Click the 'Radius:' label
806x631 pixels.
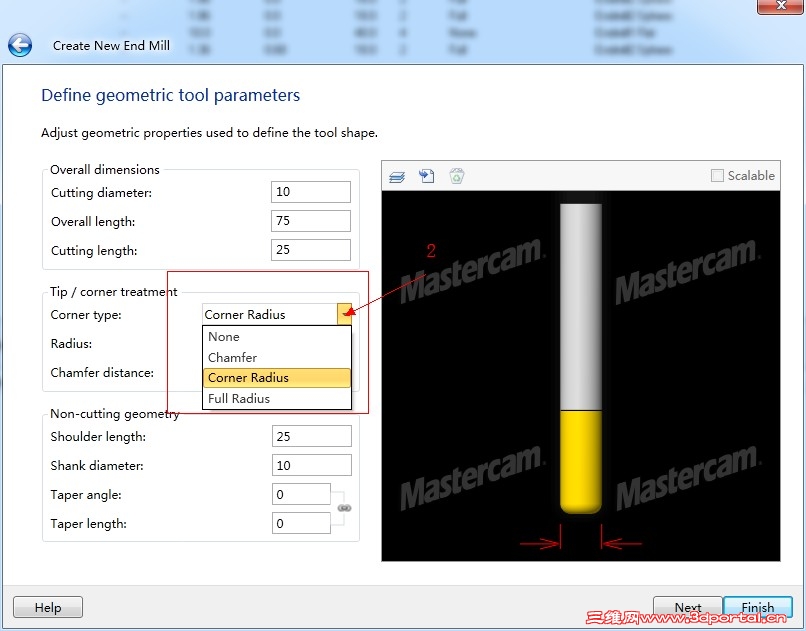pyautogui.click(x=71, y=343)
